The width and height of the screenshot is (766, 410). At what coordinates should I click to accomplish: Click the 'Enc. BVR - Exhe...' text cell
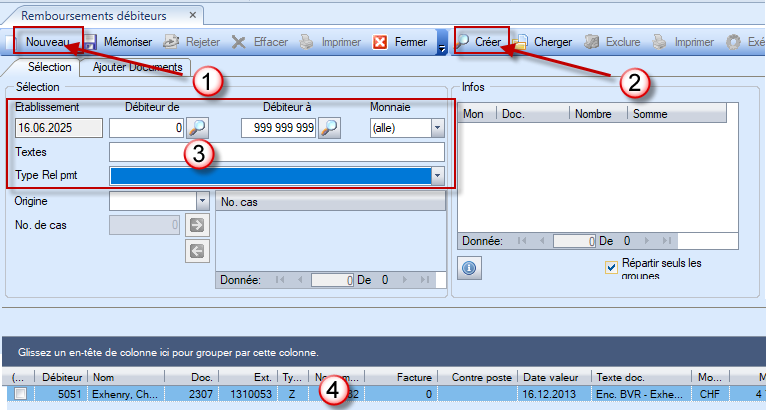coord(641,394)
